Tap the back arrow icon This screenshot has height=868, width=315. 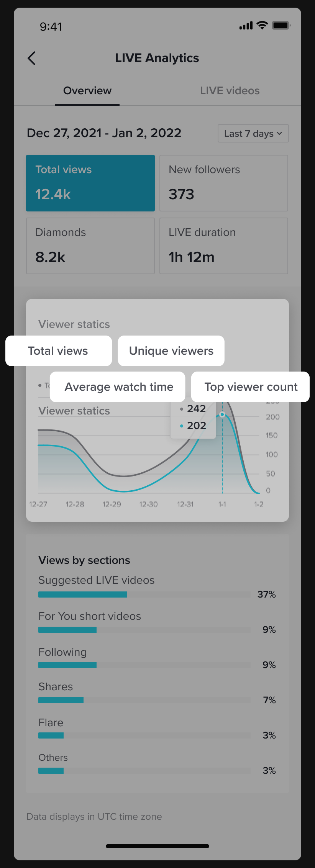(x=32, y=58)
